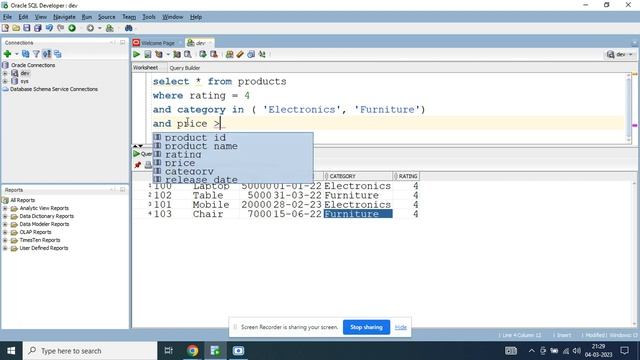
Task: Click the Furniture cell in Chair row
Action: pos(358,214)
